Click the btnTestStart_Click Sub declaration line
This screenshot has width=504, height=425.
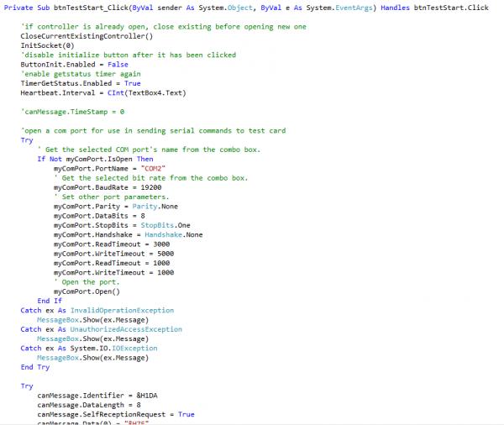coord(246,8)
